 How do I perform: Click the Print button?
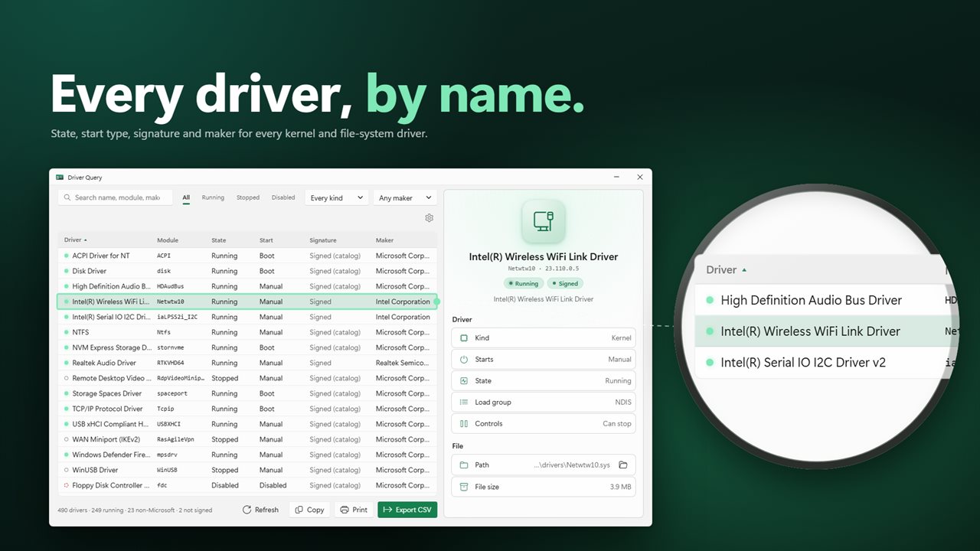pyautogui.click(x=354, y=510)
